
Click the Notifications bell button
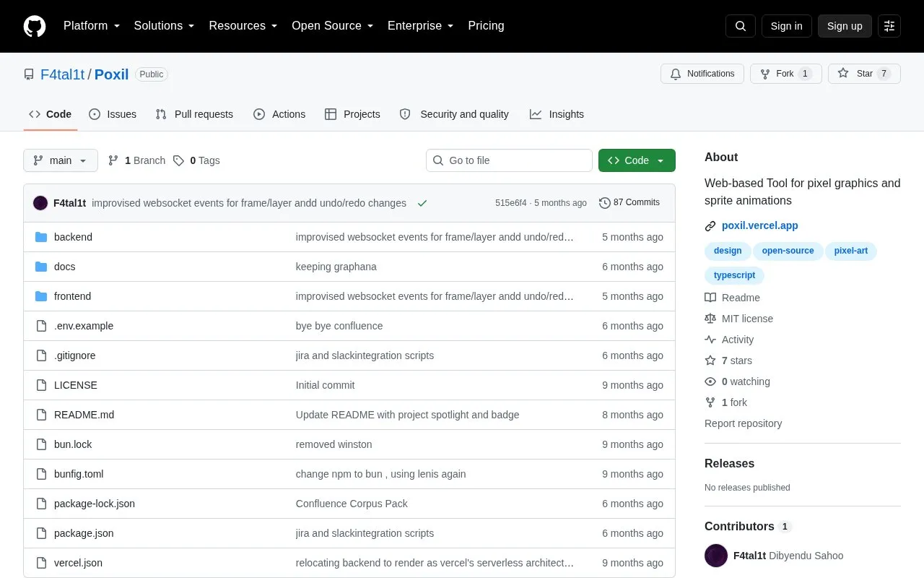[x=702, y=74]
